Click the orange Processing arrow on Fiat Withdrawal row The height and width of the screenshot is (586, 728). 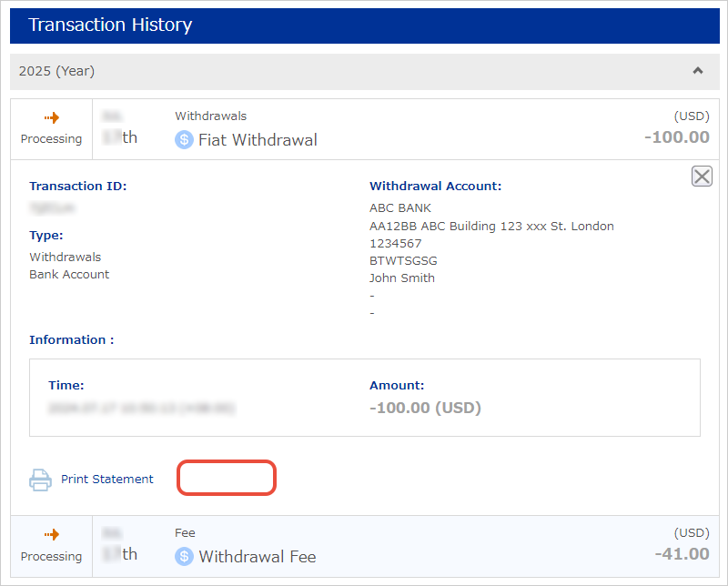tap(52, 118)
